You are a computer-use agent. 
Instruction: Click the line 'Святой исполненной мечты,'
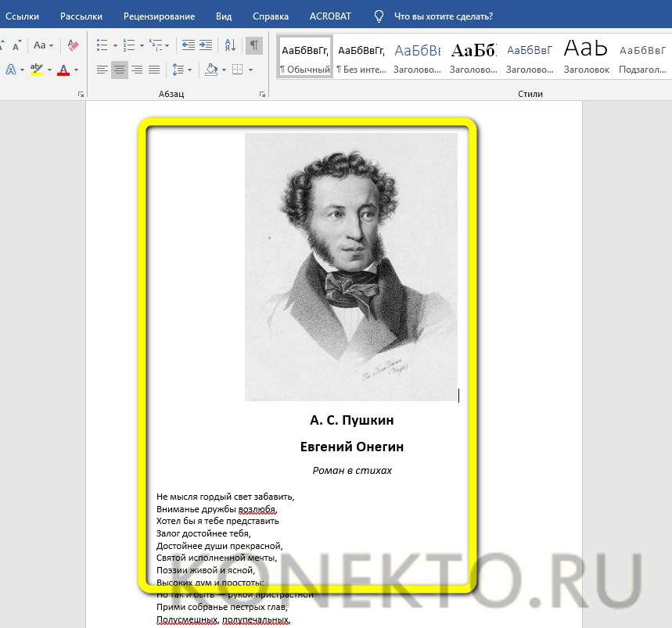tap(217, 558)
